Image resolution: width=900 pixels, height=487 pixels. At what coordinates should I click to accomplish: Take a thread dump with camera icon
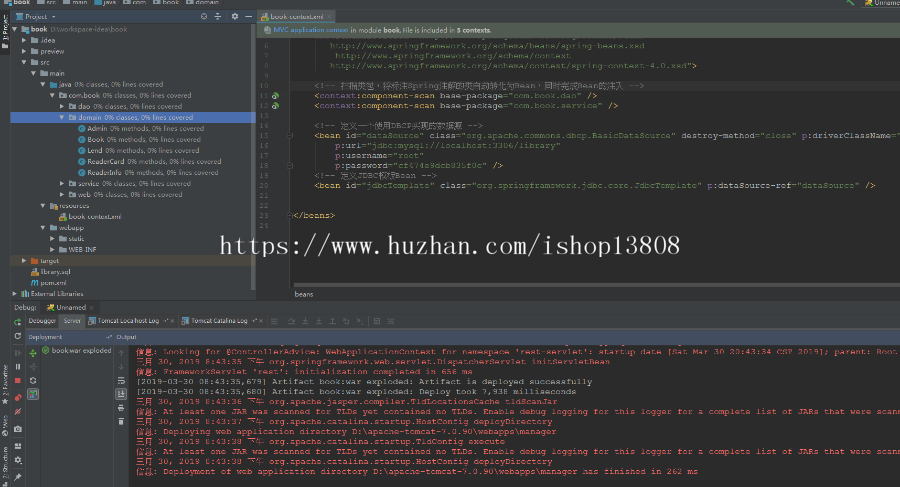tap(18, 429)
